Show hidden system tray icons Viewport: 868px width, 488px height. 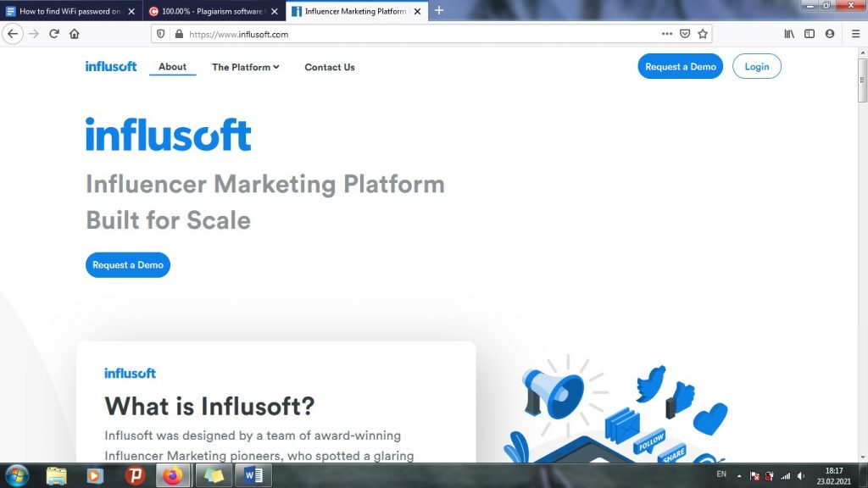[739, 476]
